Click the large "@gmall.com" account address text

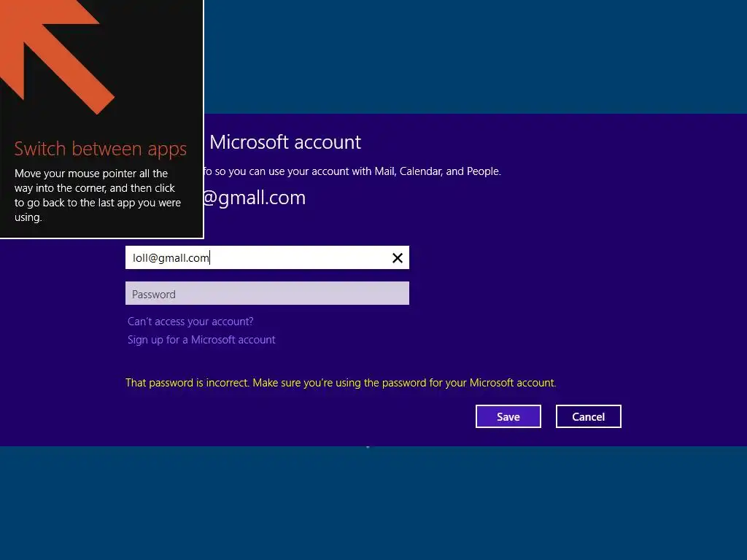tap(255, 198)
